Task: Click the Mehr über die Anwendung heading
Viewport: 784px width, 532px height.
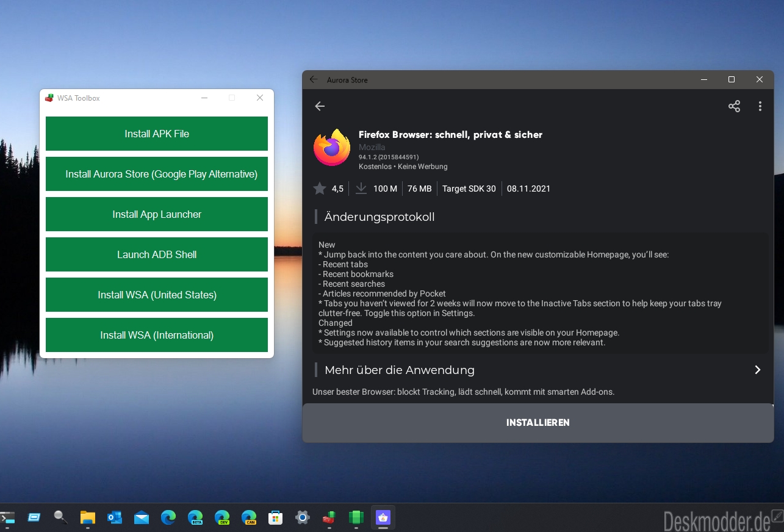Action: coord(400,370)
